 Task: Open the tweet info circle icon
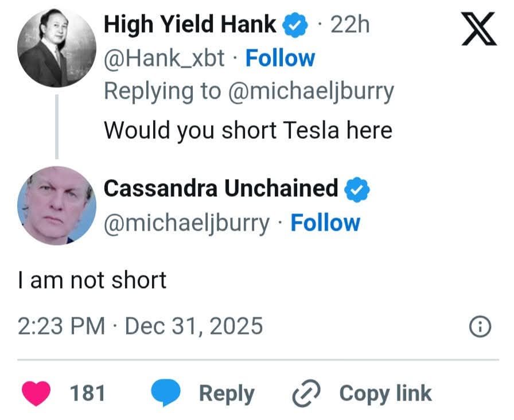(480, 326)
